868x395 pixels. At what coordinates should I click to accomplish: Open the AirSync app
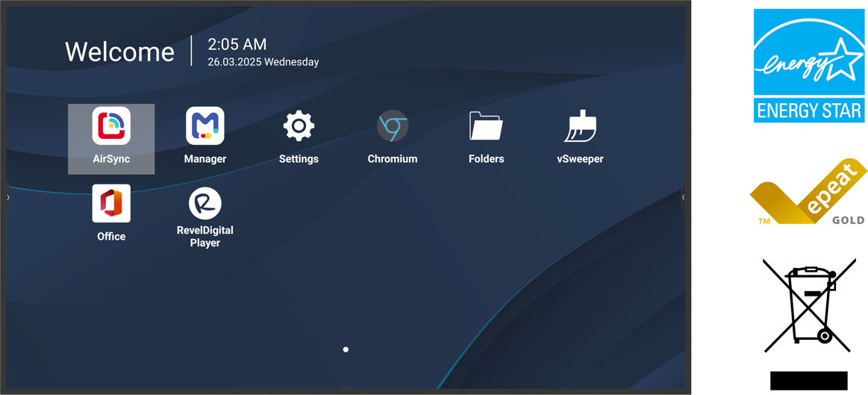111,127
